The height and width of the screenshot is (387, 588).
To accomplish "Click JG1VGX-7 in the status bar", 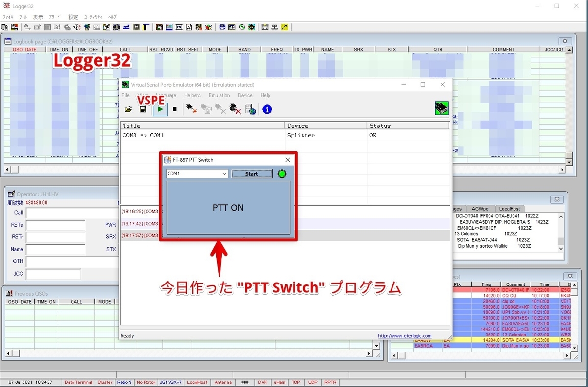I will tap(171, 382).
